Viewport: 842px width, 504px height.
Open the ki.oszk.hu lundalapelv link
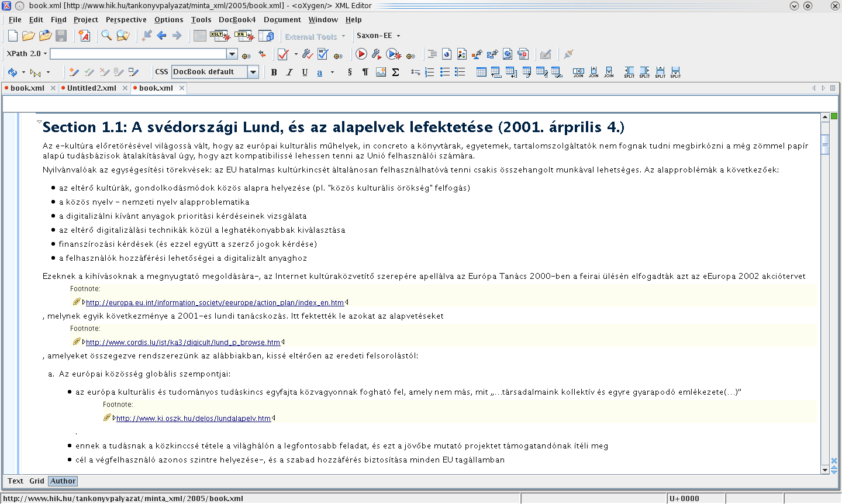click(194, 419)
